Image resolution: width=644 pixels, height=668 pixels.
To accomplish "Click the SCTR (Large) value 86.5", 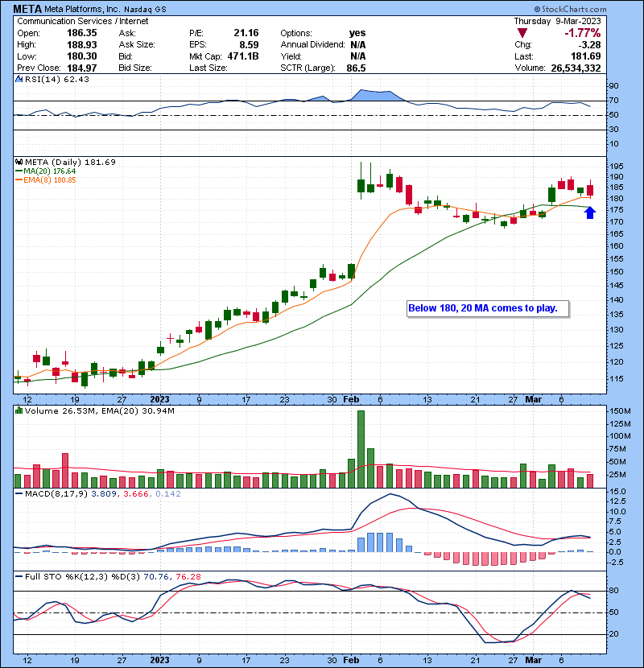I will pos(356,68).
